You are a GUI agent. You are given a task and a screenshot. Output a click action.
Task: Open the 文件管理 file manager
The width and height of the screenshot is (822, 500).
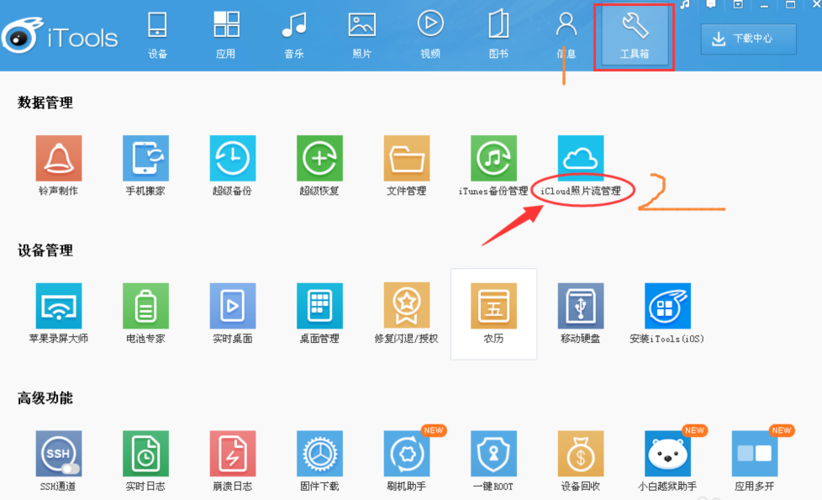coord(406,158)
